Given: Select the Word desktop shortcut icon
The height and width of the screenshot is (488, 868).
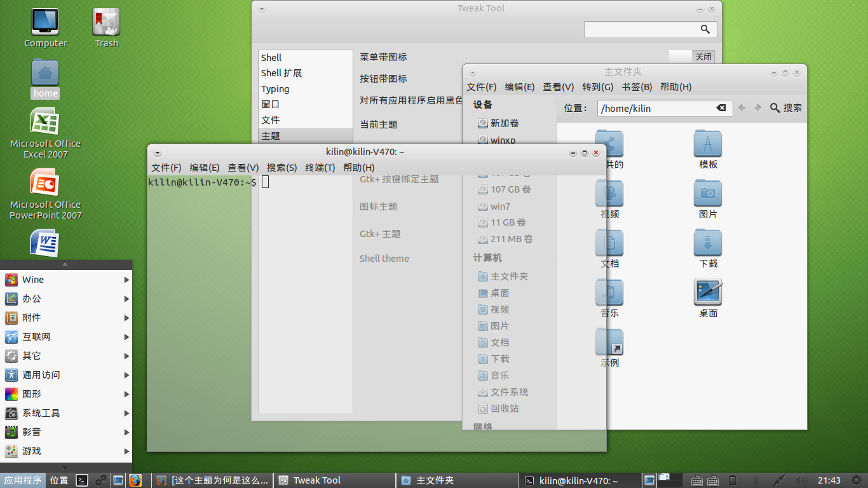Looking at the screenshot, I should [45, 243].
